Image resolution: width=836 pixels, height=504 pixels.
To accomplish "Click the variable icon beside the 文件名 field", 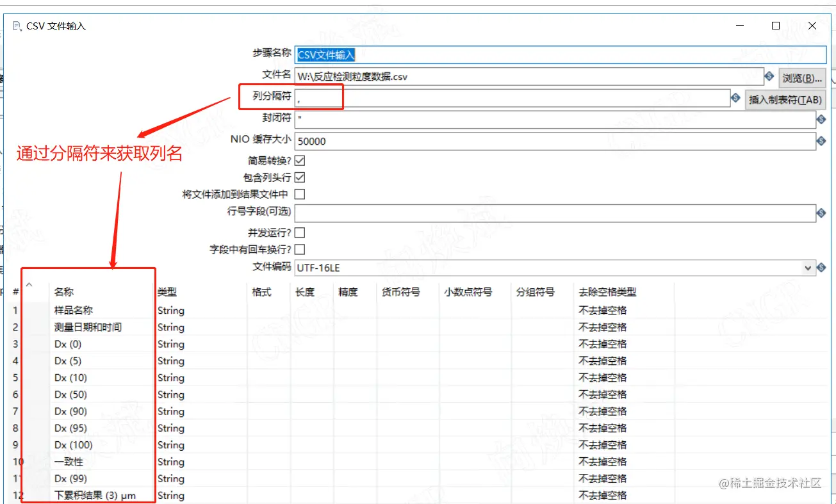I will tap(769, 77).
